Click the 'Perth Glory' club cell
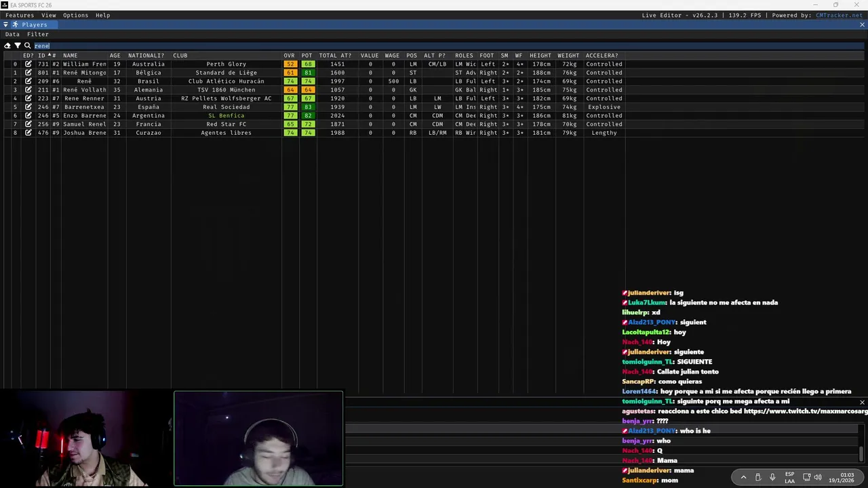The image size is (868, 488). point(226,64)
